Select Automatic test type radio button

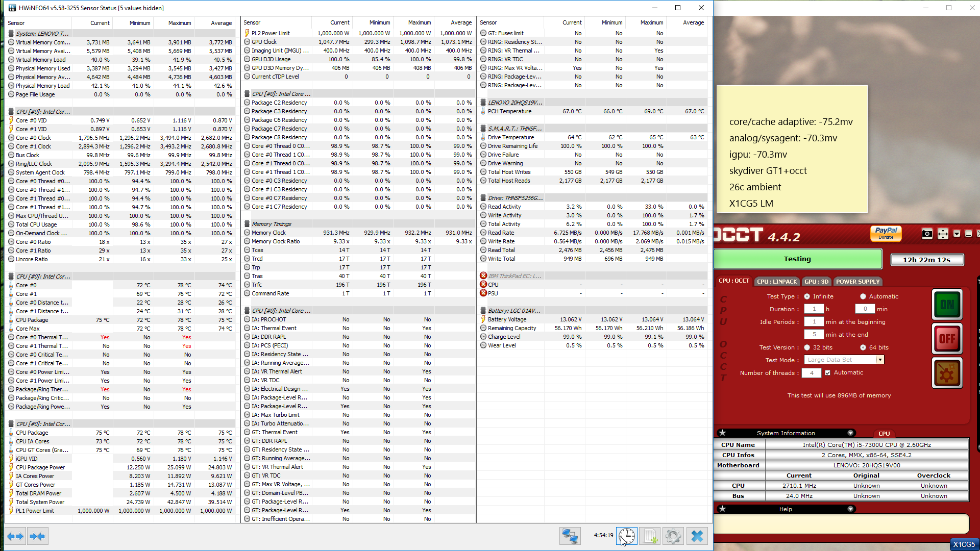point(863,296)
